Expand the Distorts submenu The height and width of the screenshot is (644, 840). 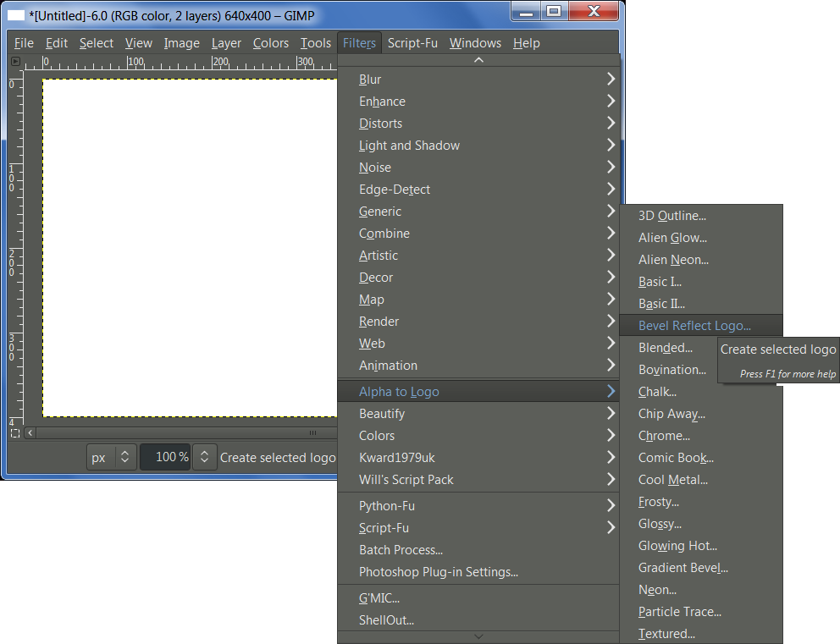click(478, 123)
